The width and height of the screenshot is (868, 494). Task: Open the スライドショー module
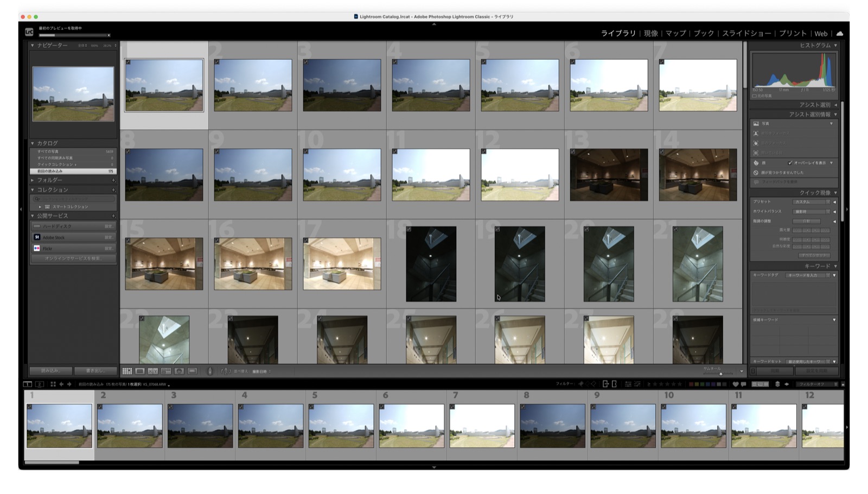746,33
